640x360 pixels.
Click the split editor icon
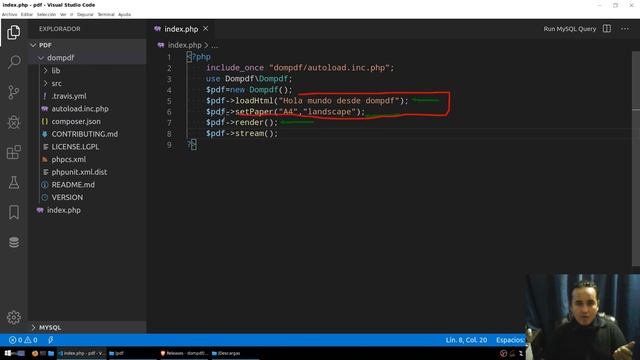tap(607, 29)
